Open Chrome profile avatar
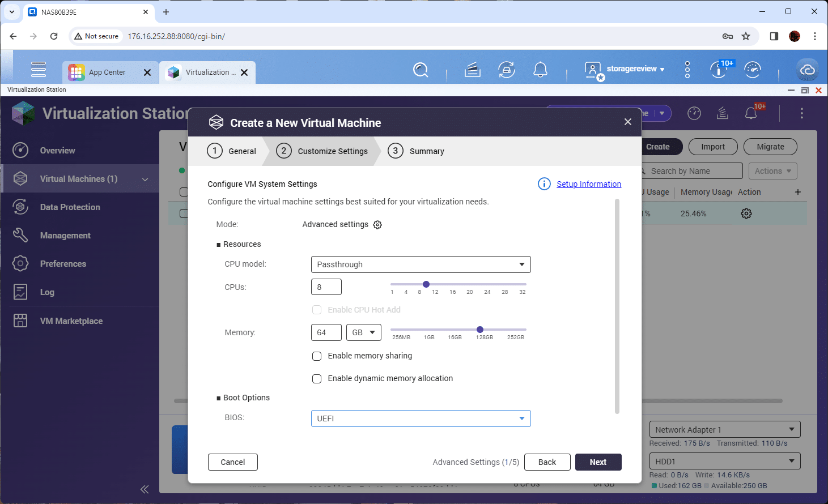828x504 pixels. 795,36
